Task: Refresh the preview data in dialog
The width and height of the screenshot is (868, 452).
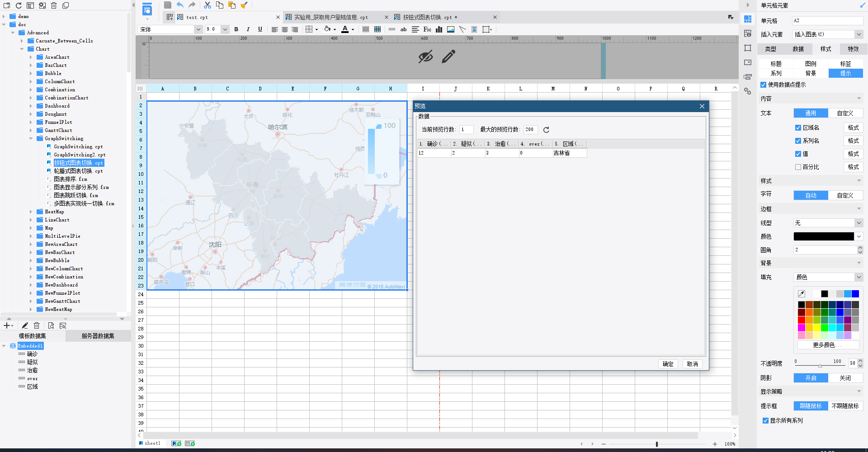Action: pos(546,130)
